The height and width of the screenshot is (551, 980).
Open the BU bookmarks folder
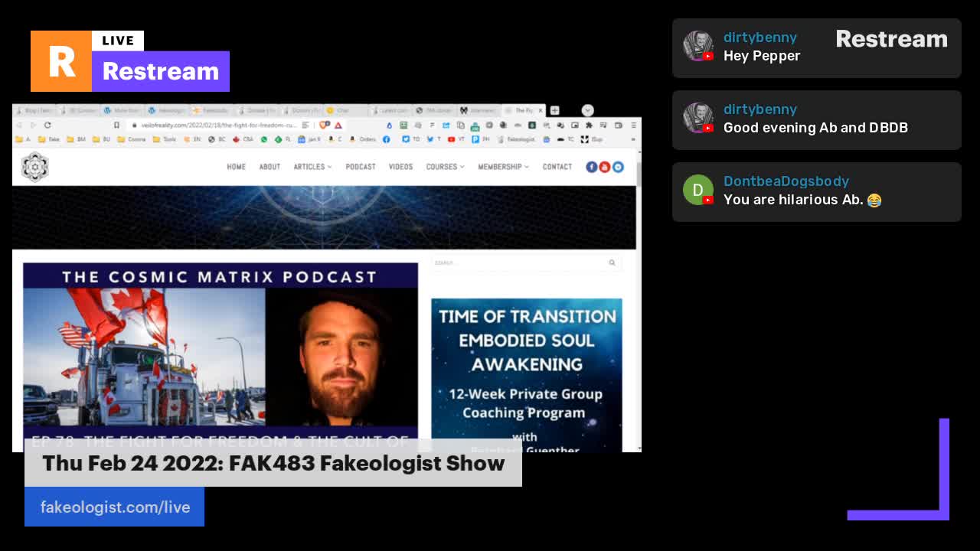(102, 139)
